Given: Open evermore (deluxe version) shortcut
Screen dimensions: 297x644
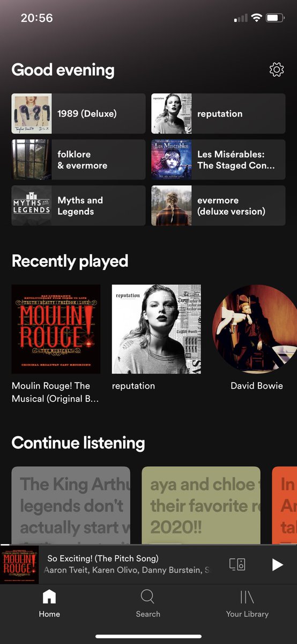Looking at the screenshot, I should pos(218,206).
